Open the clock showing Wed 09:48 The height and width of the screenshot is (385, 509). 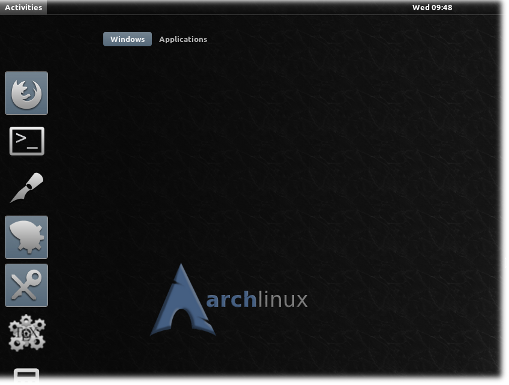coord(432,7)
